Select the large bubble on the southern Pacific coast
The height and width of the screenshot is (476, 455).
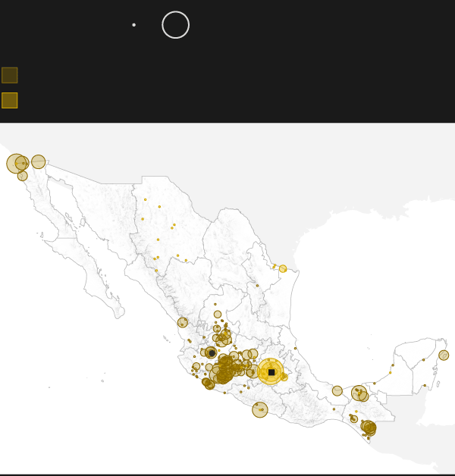click(260, 409)
